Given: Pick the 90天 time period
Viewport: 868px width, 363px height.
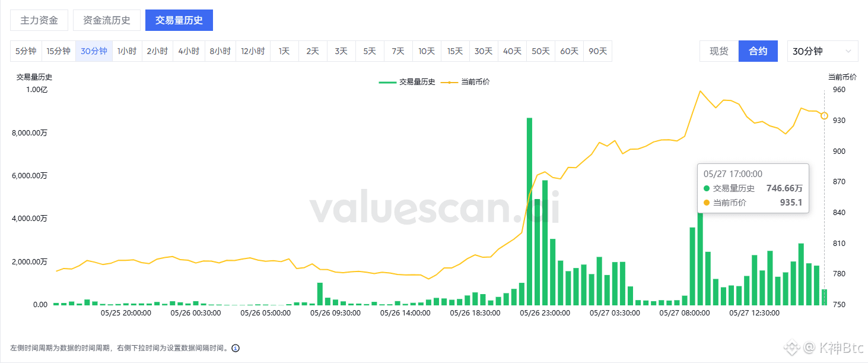Looking at the screenshot, I should (x=597, y=51).
